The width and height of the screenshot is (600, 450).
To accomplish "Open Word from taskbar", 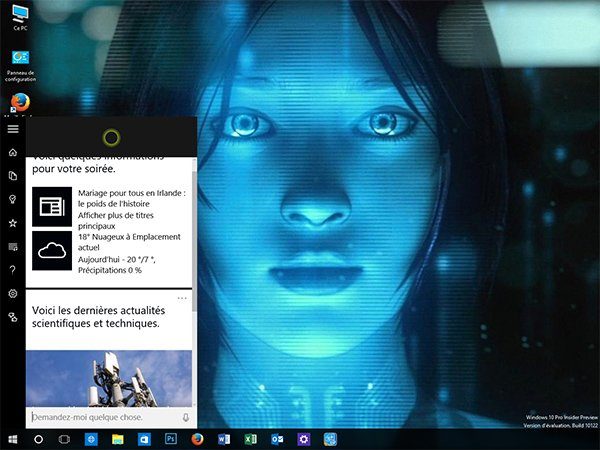I will coord(224,439).
